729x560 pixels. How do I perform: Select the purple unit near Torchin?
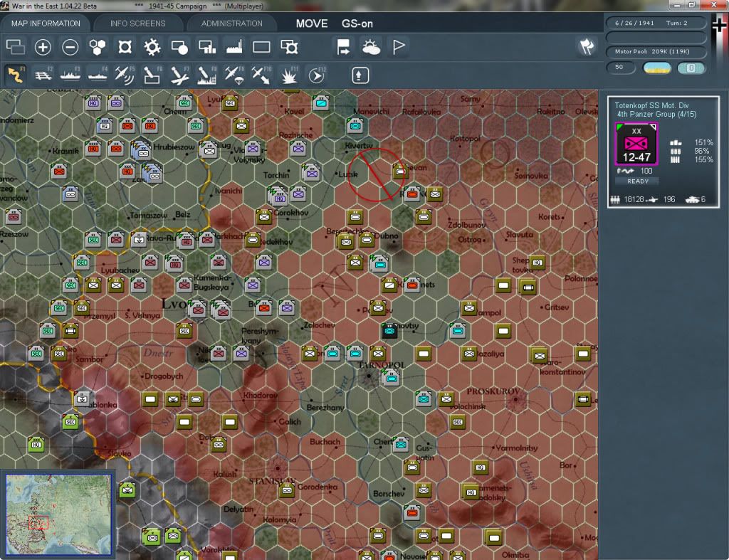[312, 174]
